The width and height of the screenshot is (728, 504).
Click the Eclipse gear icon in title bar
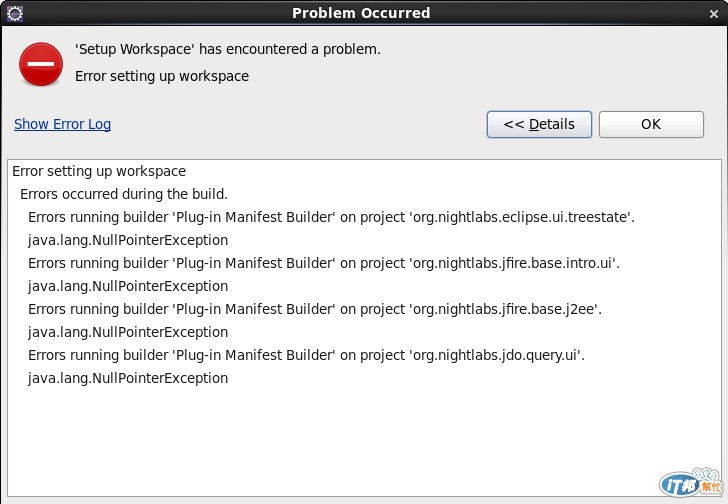pos(15,13)
